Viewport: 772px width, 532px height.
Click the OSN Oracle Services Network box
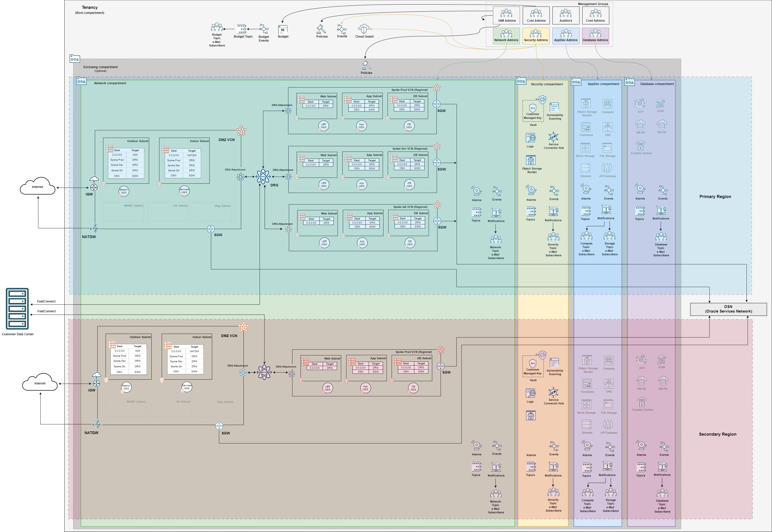[728, 309]
